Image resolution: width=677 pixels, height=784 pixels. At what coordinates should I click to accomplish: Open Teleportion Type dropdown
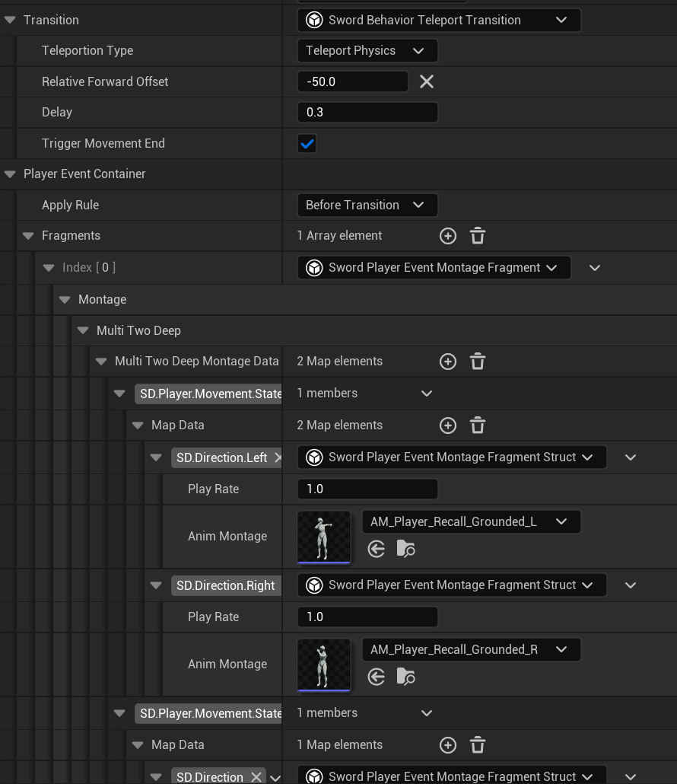(x=367, y=50)
